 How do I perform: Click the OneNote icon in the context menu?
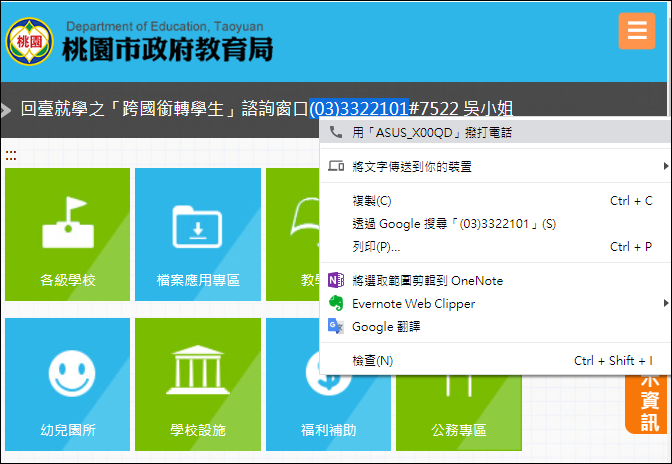click(336, 280)
